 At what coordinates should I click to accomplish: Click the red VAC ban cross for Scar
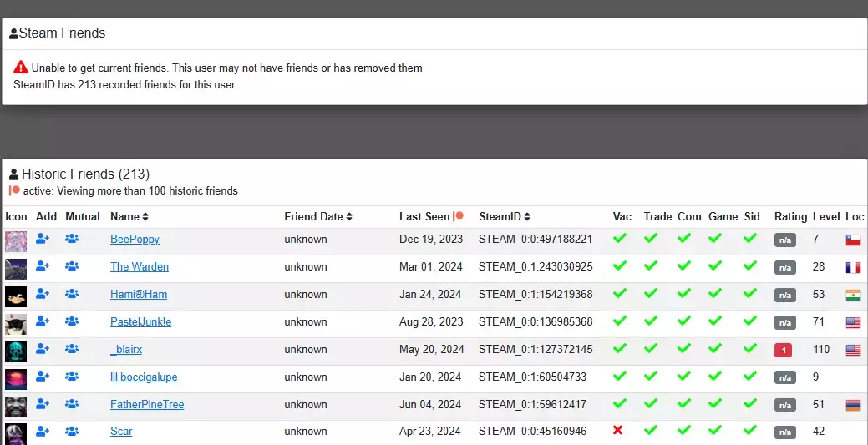pyautogui.click(x=618, y=430)
